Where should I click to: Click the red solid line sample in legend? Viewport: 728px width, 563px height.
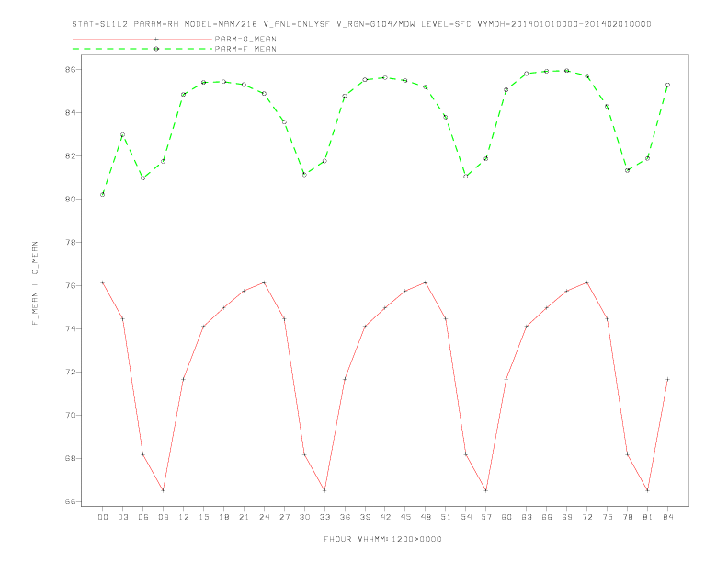click(x=142, y=39)
